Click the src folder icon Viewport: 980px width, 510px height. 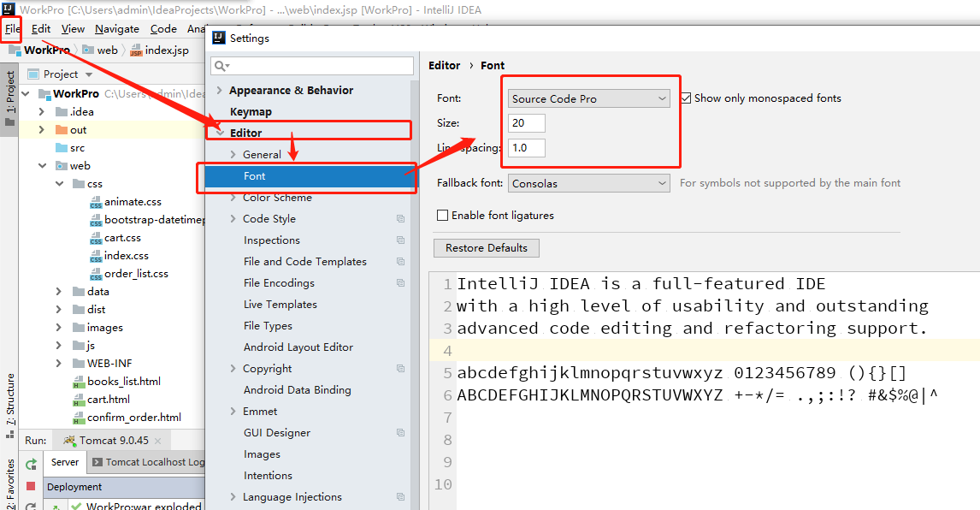[x=62, y=148]
